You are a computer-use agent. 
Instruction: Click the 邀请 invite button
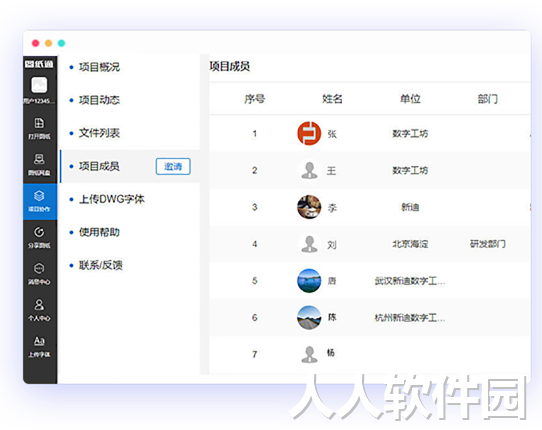click(x=173, y=167)
